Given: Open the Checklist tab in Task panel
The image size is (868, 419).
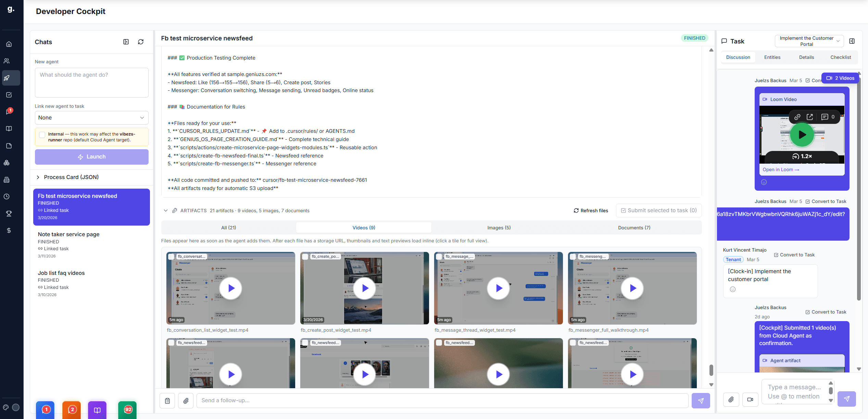Looking at the screenshot, I should [x=840, y=57].
